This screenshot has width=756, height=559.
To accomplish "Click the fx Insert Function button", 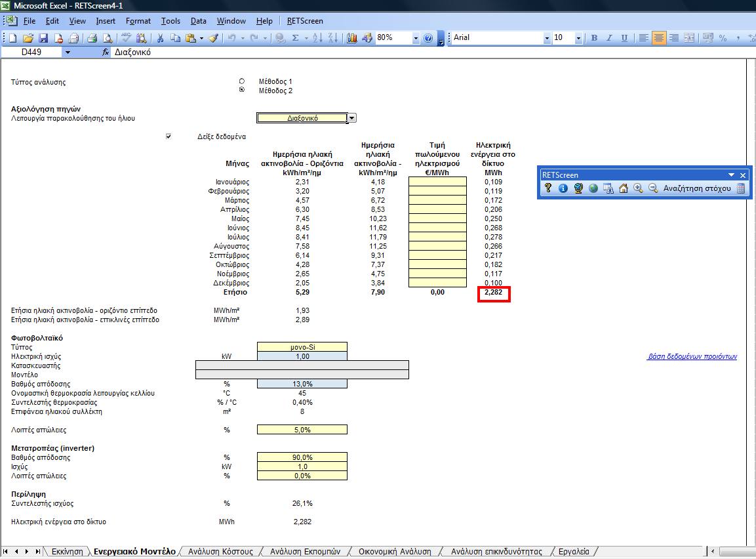I will pos(106,52).
